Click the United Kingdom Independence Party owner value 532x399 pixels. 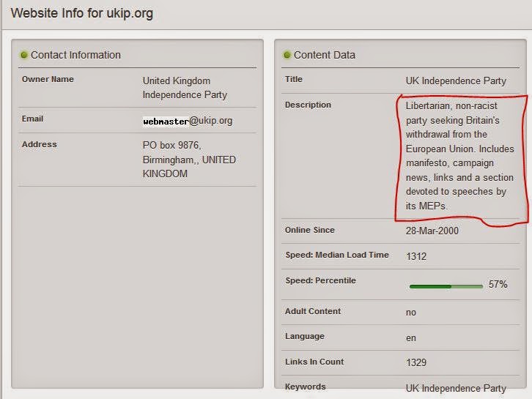coord(185,88)
